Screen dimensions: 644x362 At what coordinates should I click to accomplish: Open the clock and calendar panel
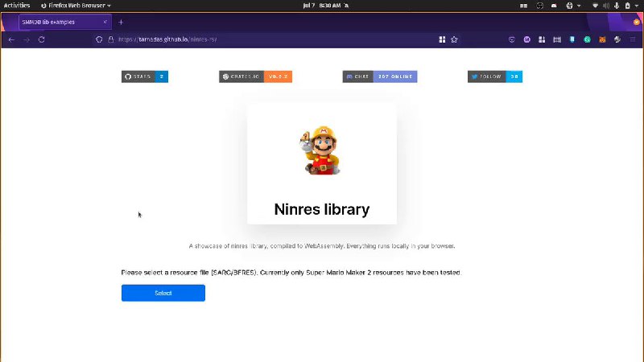click(325, 6)
